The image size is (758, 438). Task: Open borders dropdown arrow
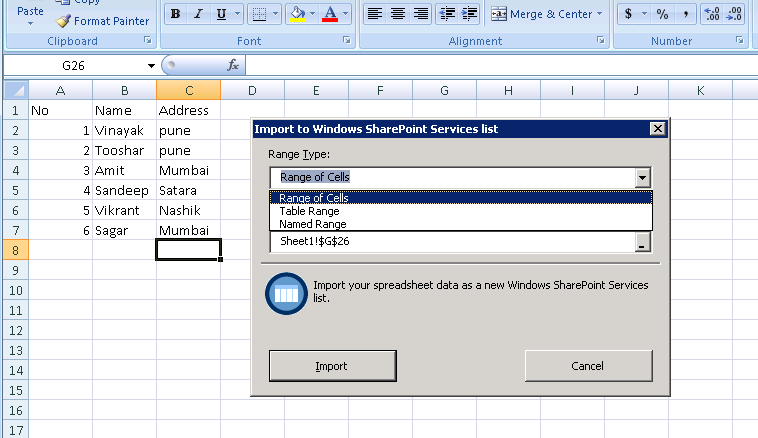[x=276, y=14]
